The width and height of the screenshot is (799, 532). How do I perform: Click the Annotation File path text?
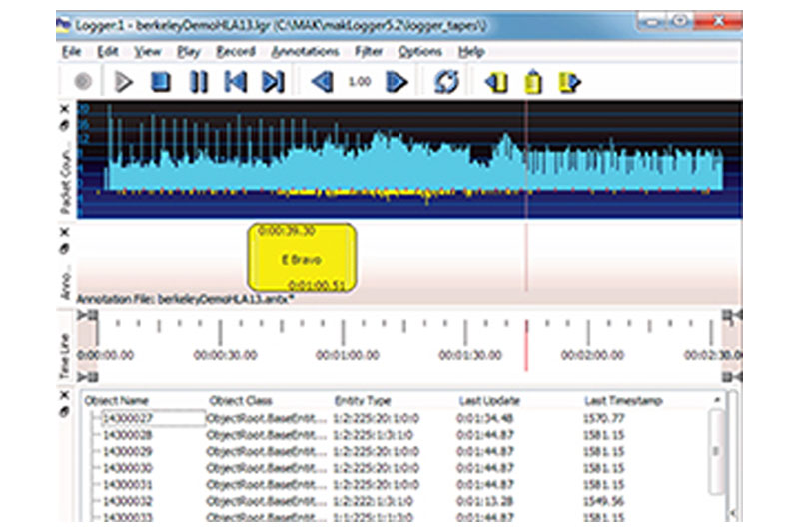pyautogui.click(x=186, y=299)
